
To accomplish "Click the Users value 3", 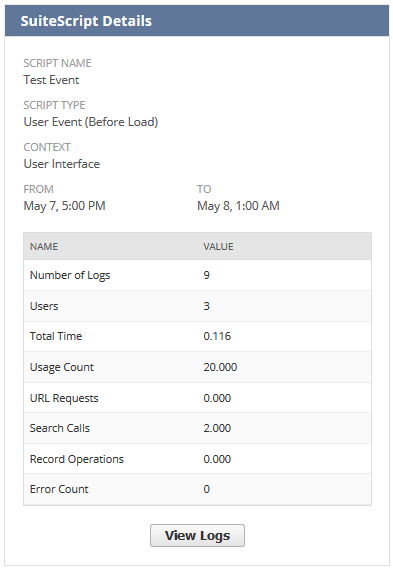I will (x=207, y=306).
